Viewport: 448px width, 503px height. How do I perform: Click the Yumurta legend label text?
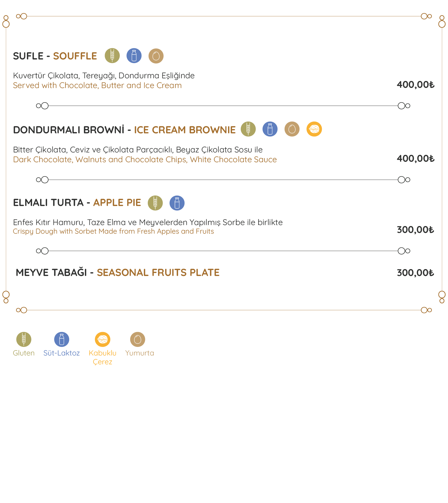139,353
